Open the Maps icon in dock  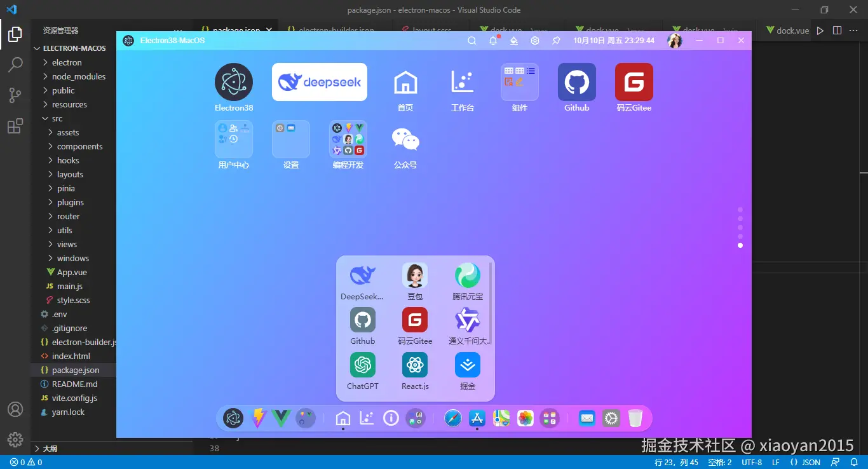coord(501,418)
